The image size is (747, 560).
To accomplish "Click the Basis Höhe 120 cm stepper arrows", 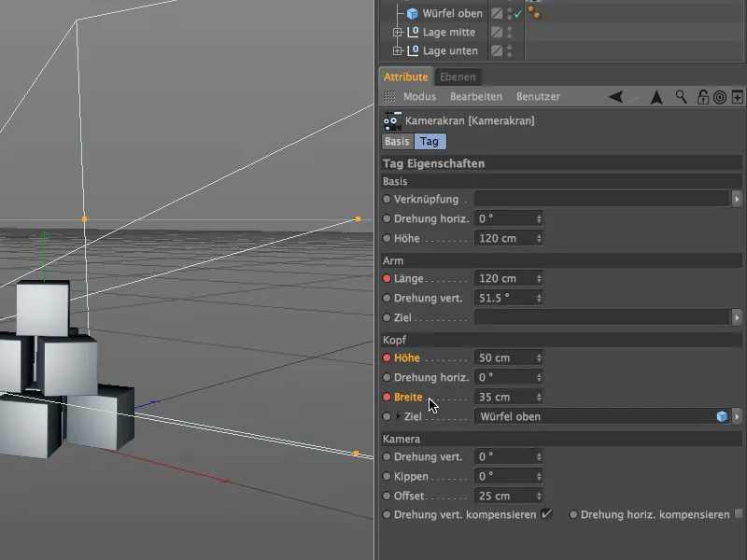I will point(539,238).
